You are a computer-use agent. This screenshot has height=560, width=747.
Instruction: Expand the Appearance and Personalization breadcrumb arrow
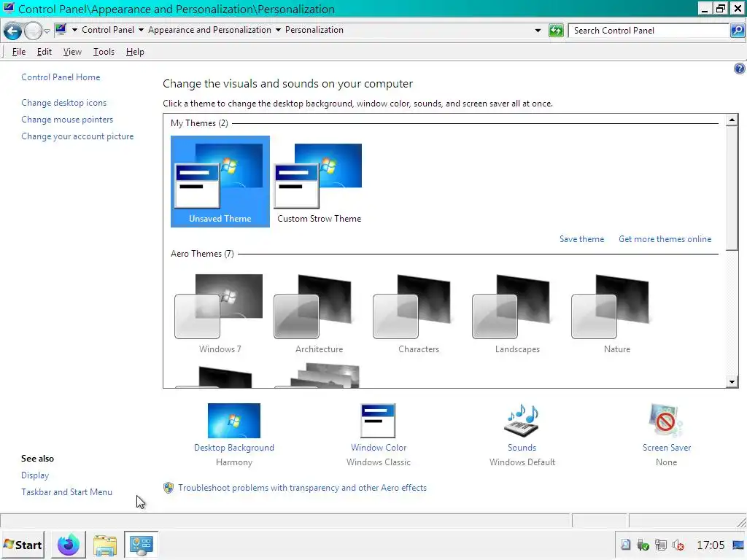point(278,30)
